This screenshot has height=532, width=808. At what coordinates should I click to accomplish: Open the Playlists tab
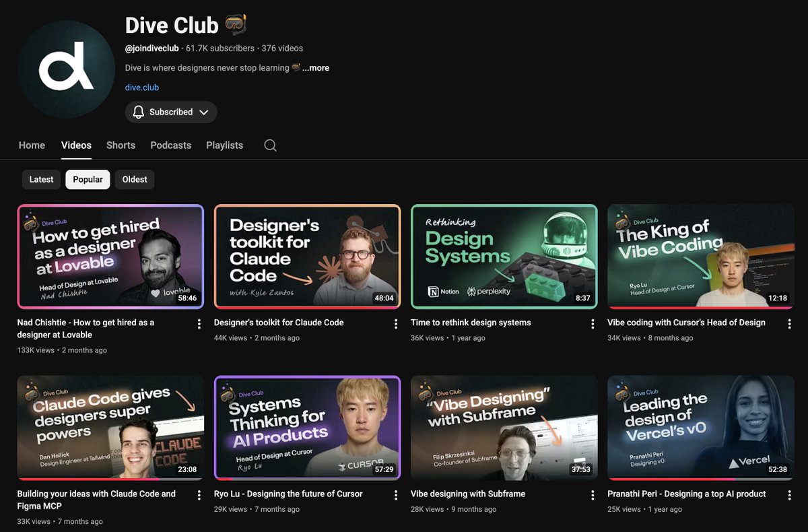point(224,145)
